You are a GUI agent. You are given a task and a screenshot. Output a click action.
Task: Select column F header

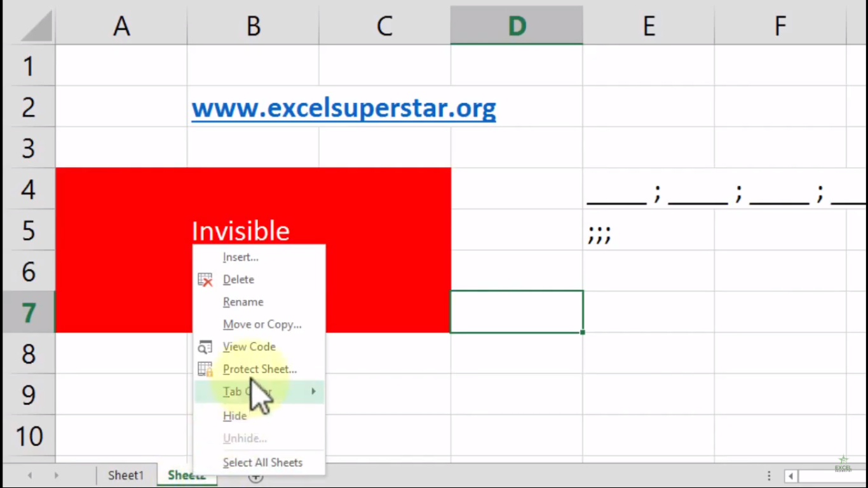tap(780, 26)
